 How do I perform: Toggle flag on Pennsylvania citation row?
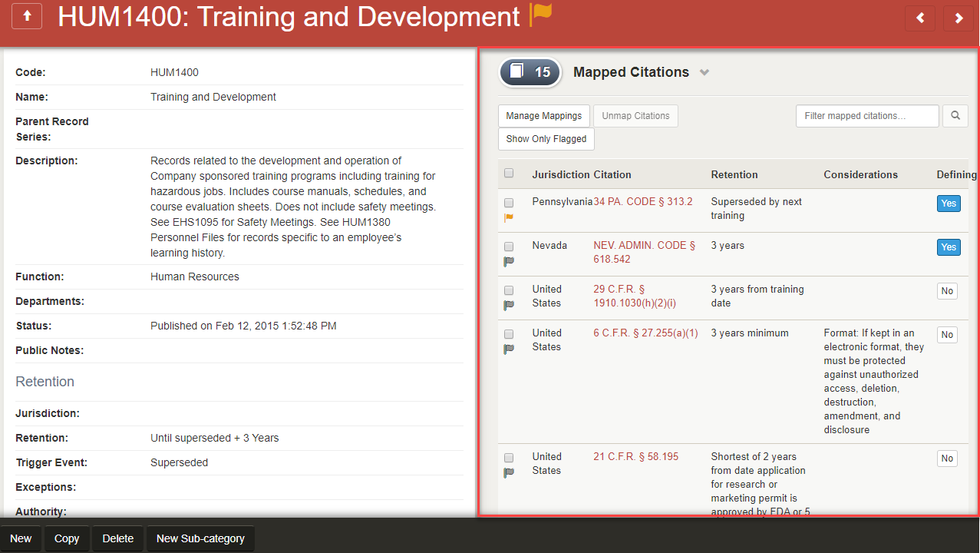509,218
